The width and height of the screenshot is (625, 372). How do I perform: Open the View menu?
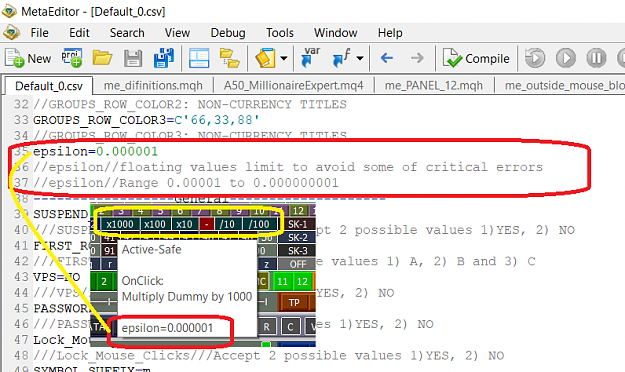177,33
